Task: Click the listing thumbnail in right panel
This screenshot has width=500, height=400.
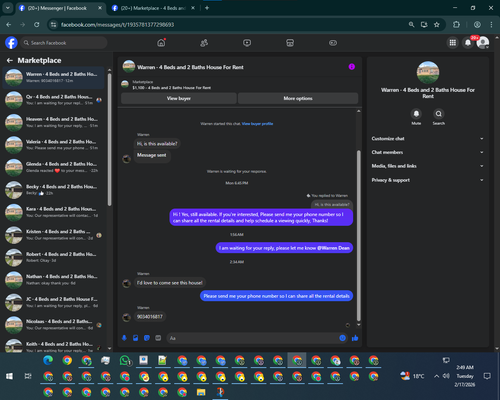Action: click(x=428, y=72)
